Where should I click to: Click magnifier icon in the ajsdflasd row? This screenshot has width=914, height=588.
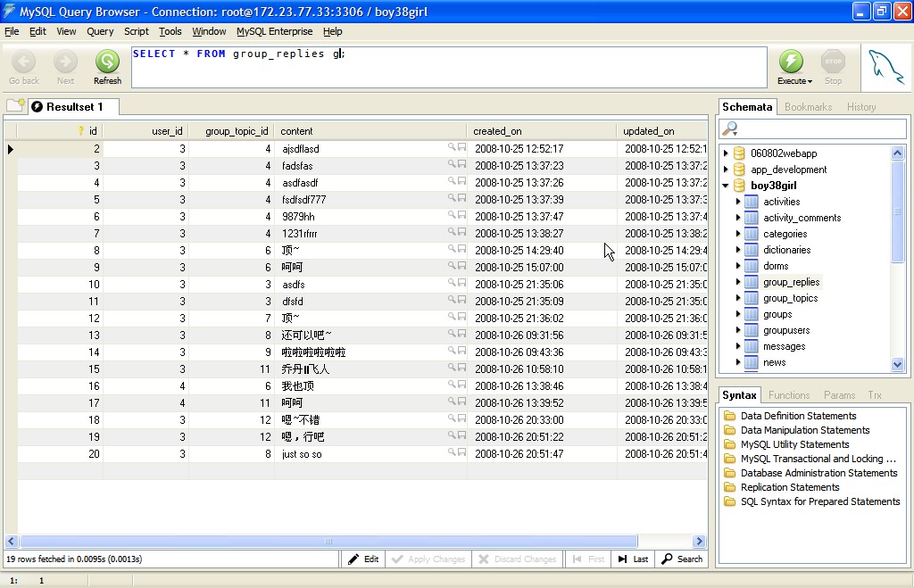click(x=452, y=147)
